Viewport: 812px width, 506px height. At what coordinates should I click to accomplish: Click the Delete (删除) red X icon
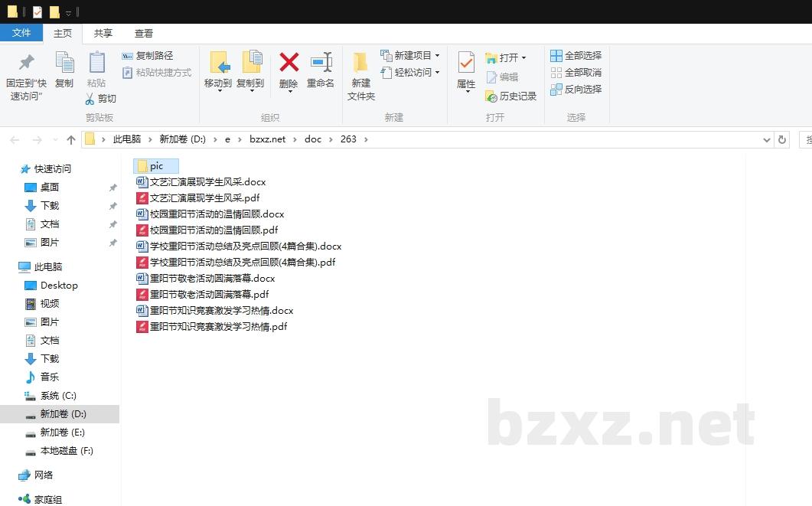pos(289,63)
